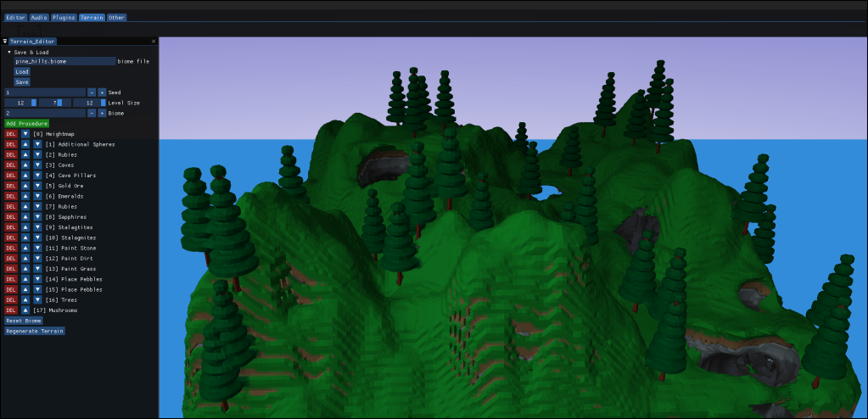Move the Mushrooms procedure up
The width and height of the screenshot is (868, 419).
tap(25, 310)
